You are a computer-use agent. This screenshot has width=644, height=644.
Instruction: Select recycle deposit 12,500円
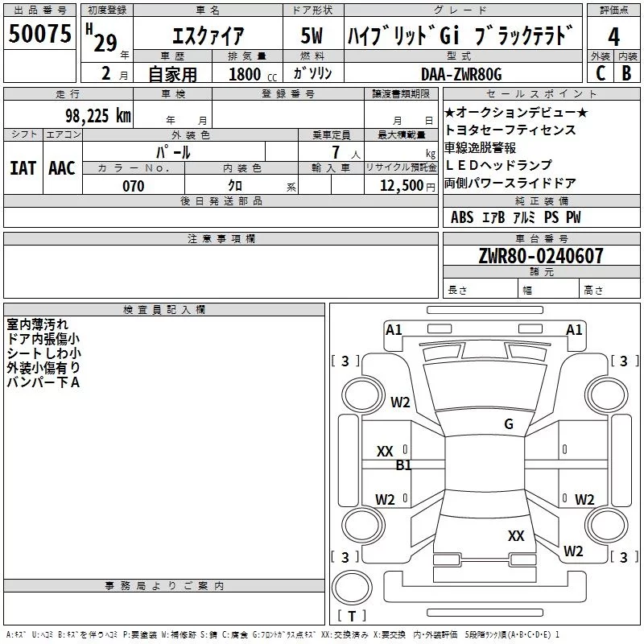pos(407,186)
